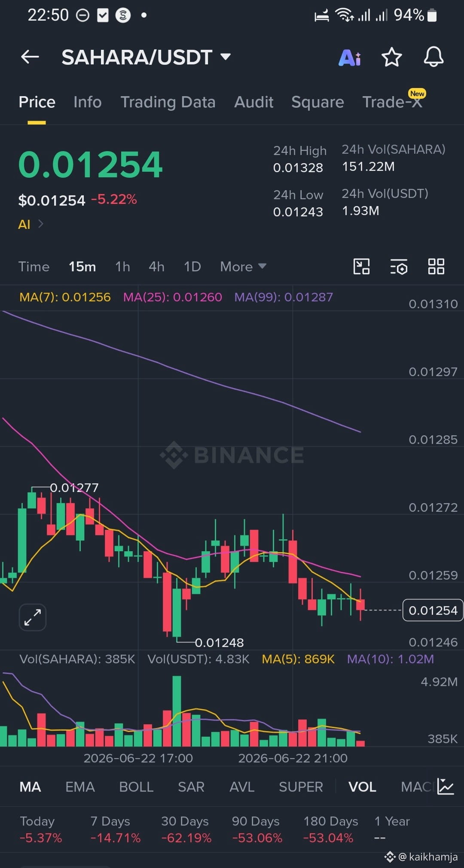Toggle the EMA indicator

coord(80,787)
